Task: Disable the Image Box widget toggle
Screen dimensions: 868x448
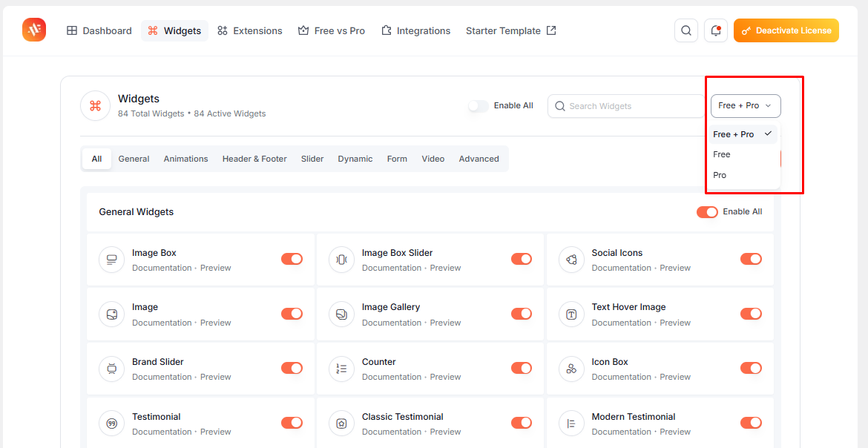Action: (292, 259)
